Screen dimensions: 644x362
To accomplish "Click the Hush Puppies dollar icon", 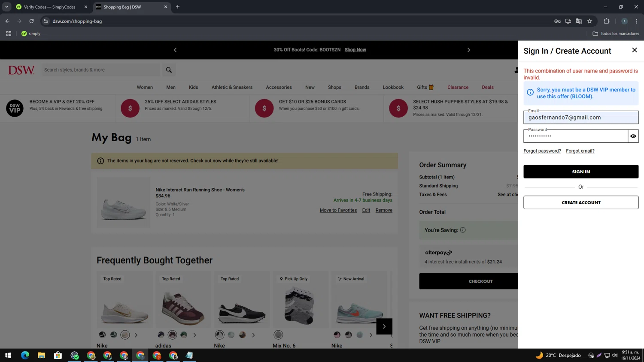I will pyautogui.click(x=398, y=108).
